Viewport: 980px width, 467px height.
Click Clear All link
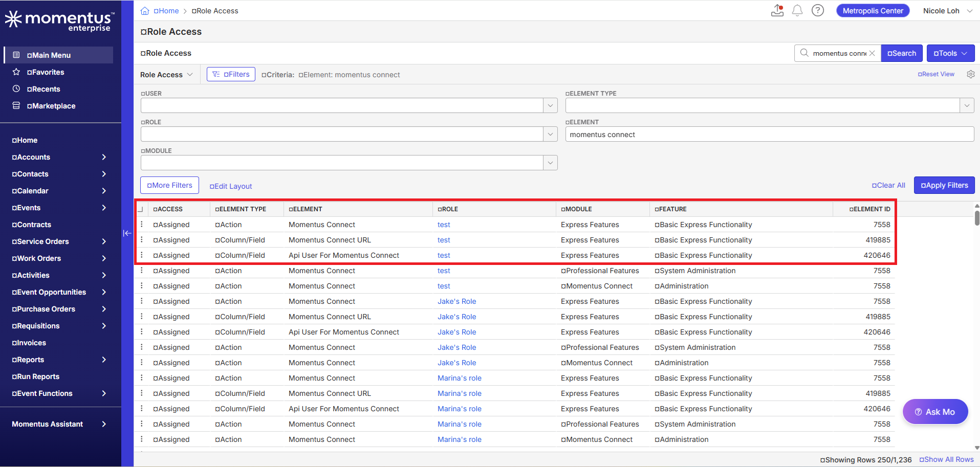click(888, 185)
